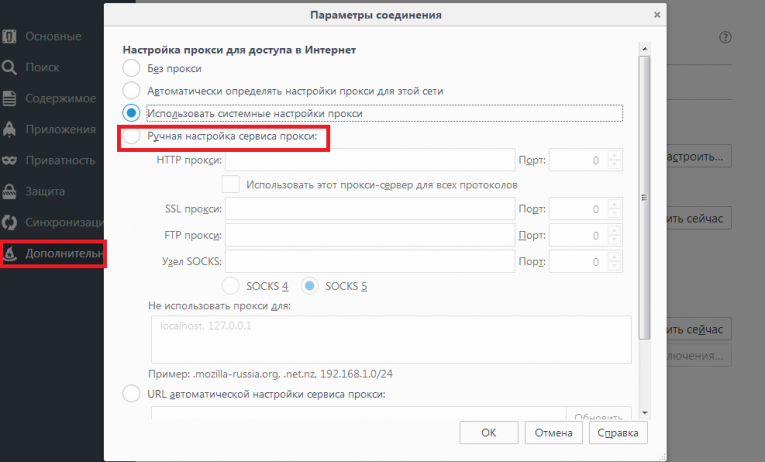Click the OK button
Viewport: 765px width, 462px height.
coord(488,433)
